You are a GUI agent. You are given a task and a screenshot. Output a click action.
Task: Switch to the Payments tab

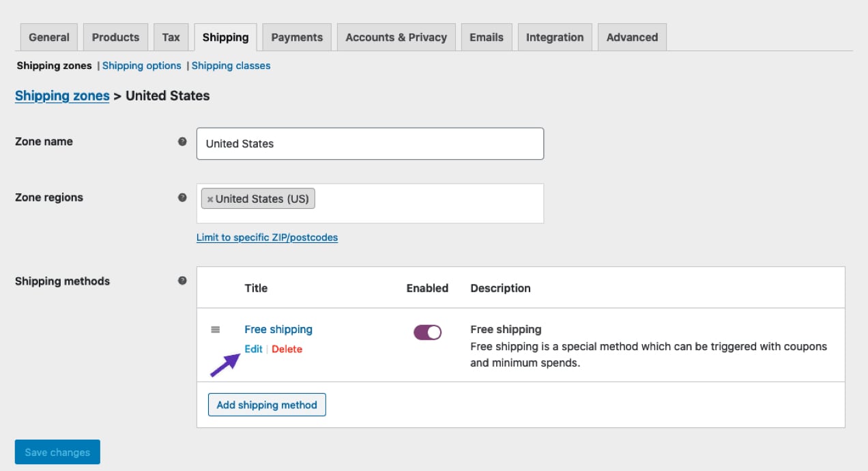(296, 37)
